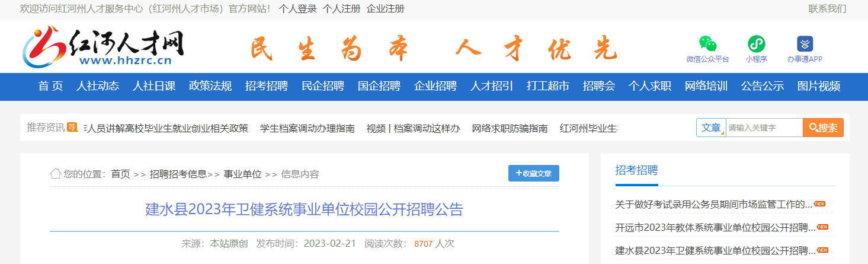
Task: Open the 小程序 icon
Action: coord(756,44)
